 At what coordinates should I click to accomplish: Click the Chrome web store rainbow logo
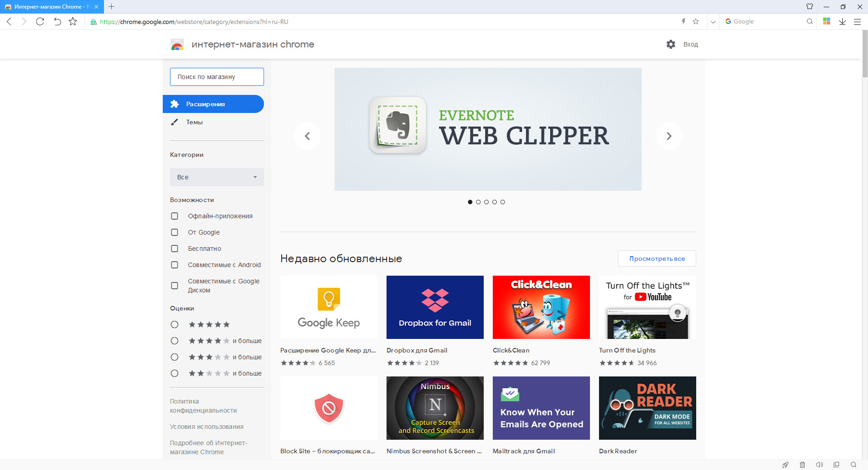click(177, 44)
